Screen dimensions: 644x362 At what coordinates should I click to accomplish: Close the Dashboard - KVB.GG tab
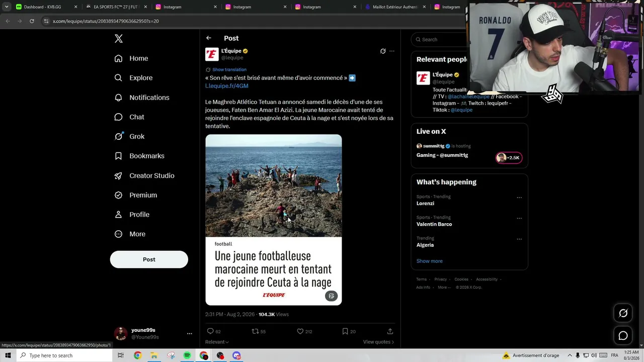(x=76, y=7)
